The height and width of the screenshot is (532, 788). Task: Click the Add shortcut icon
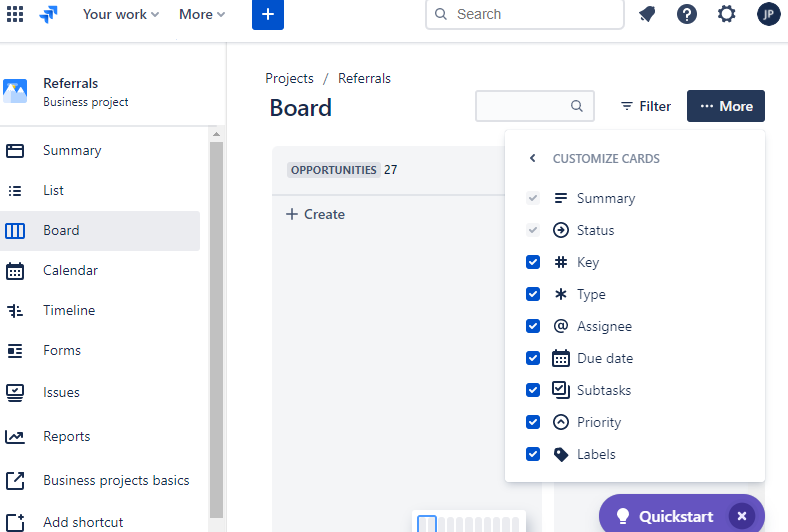click(15, 522)
